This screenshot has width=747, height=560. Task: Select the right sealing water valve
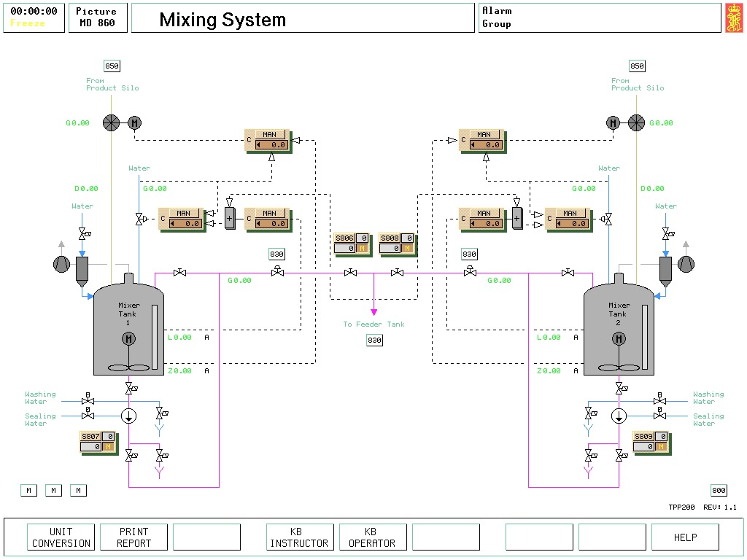659,414
